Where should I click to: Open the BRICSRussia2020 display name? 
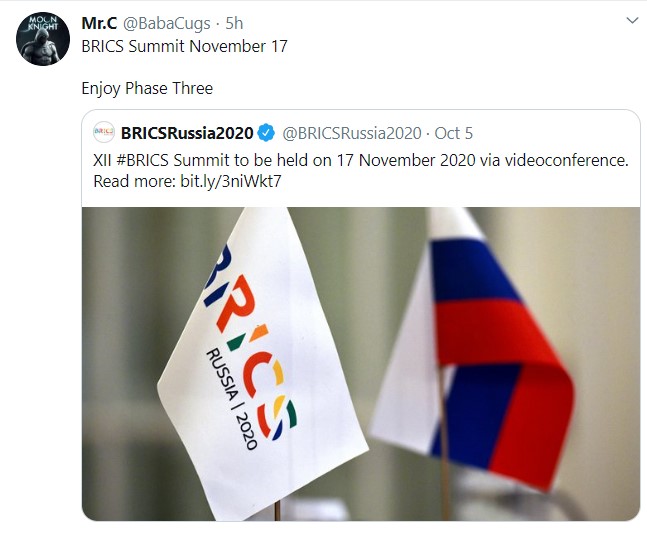(x=187, y=133)
